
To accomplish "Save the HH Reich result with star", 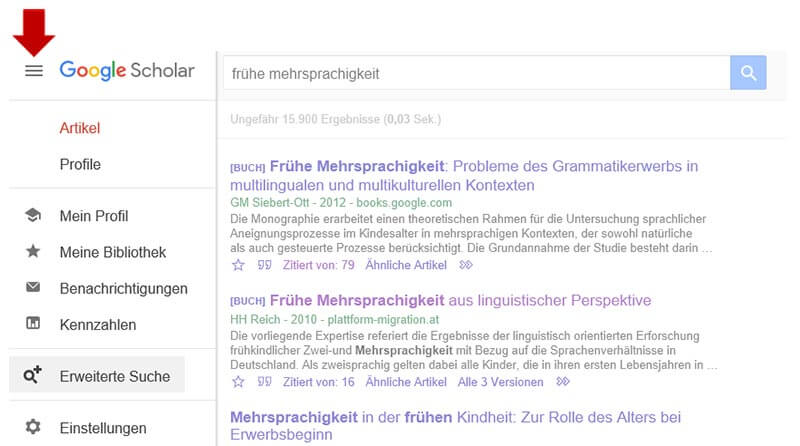I will point(238,382).
